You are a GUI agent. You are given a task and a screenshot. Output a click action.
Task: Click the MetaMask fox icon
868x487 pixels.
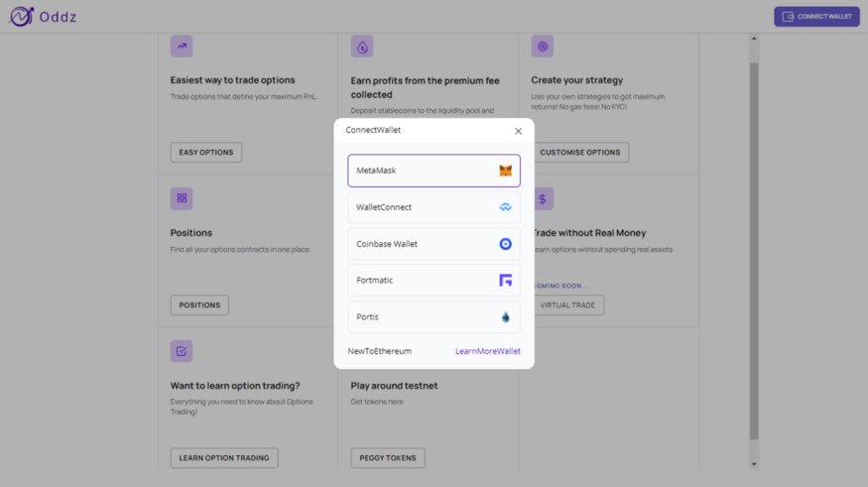[x=505, y=171]
